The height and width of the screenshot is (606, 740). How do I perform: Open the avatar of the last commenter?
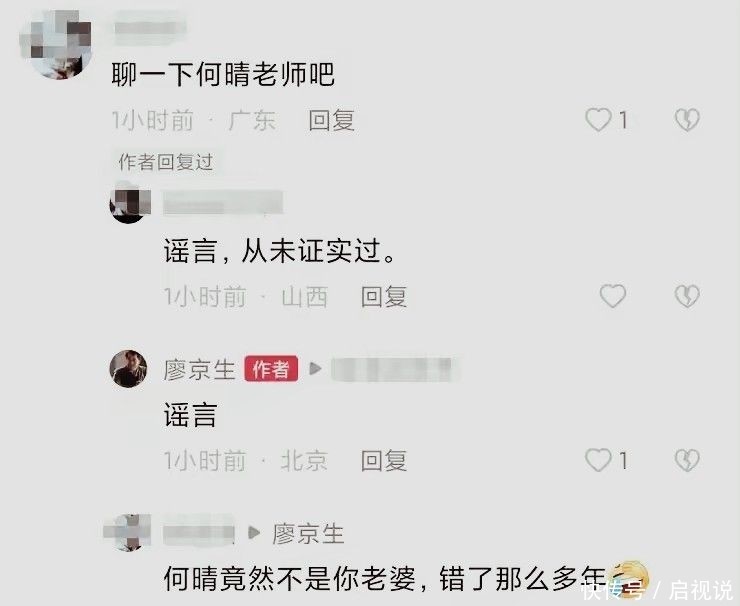tap(129, 532)
